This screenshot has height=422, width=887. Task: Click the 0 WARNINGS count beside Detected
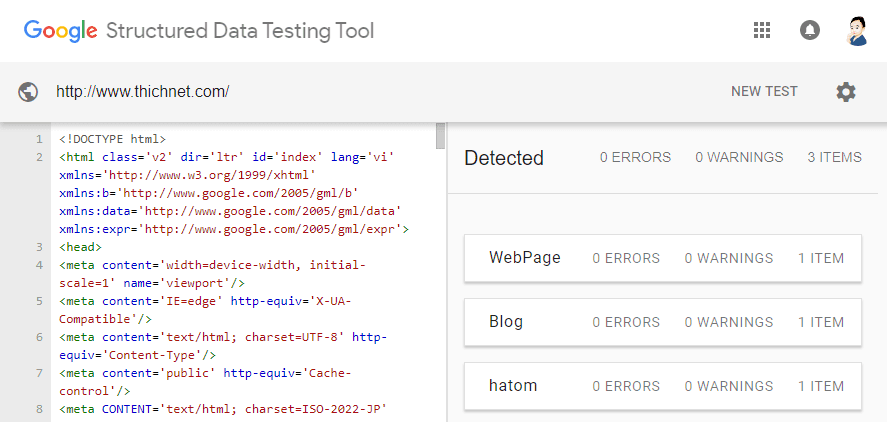[739, 157]
